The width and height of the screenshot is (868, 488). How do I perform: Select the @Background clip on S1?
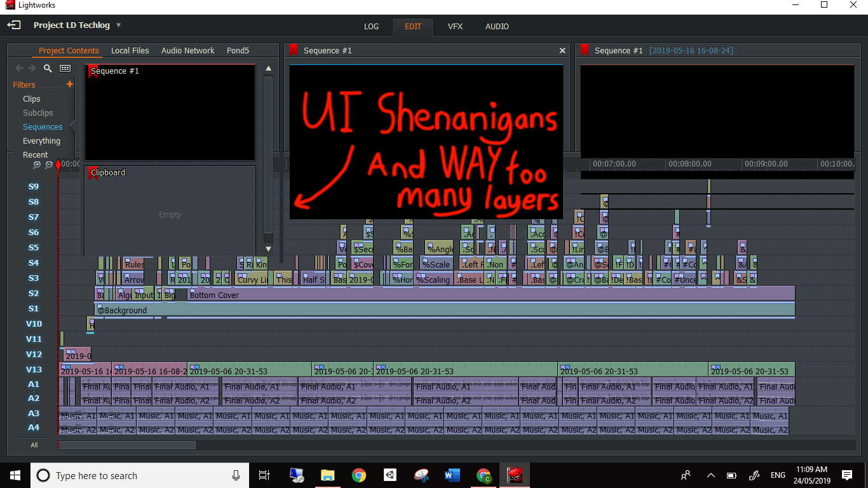click(x=445, y=310)
